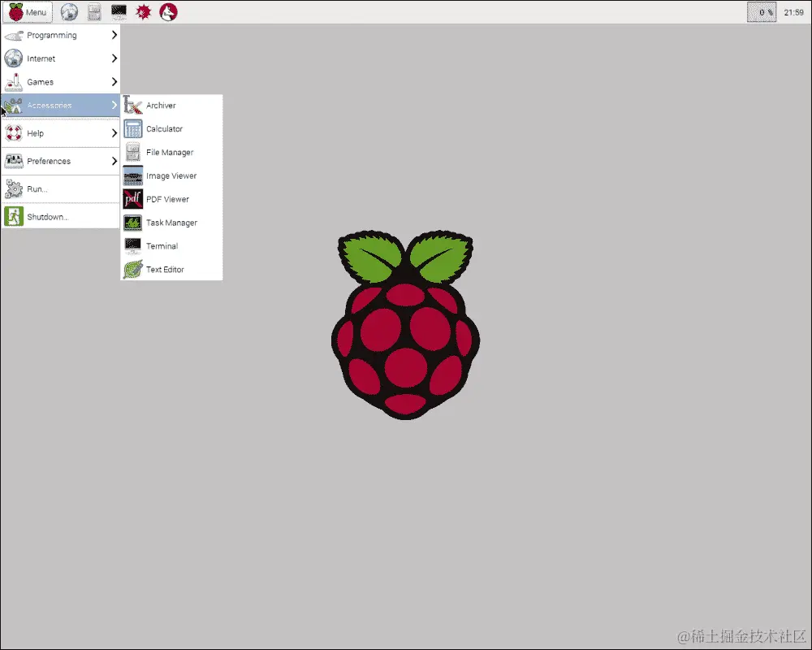Expand the Games submenu arrow

[x=114, y=82]
